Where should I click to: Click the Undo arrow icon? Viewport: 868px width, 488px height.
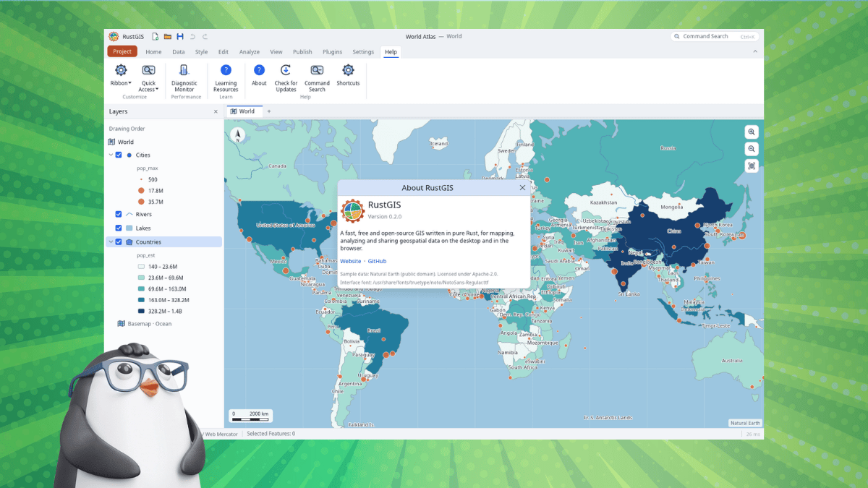click(192, 36)
